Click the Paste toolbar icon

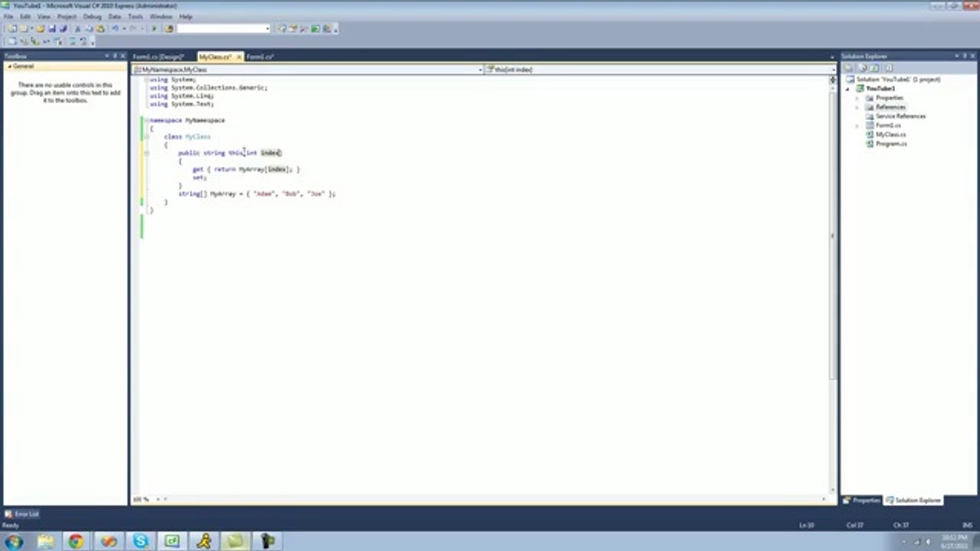[100, 28]
